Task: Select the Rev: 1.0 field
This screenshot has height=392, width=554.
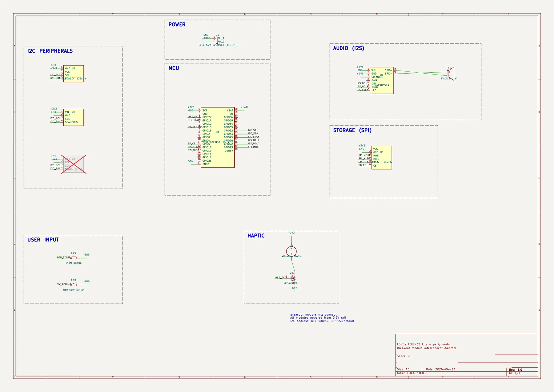Action: [516, 370]
